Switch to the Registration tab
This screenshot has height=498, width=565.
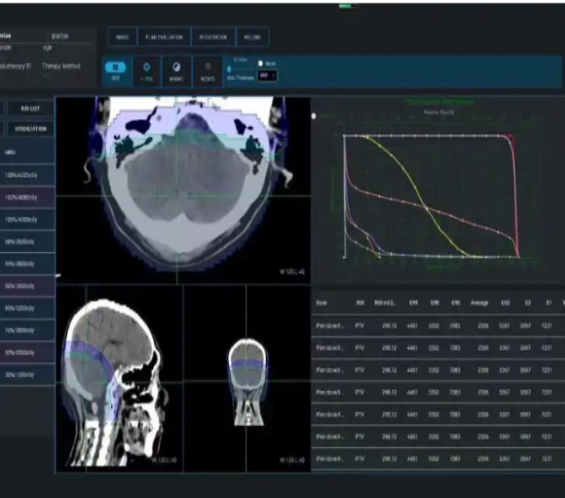click(x=213, y=37)
